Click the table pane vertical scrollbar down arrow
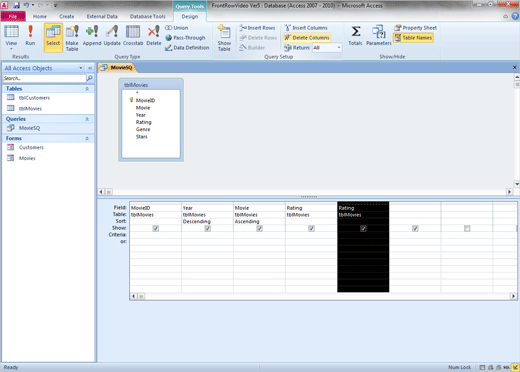This screenshot has width=520, height=372. (517, 184)
